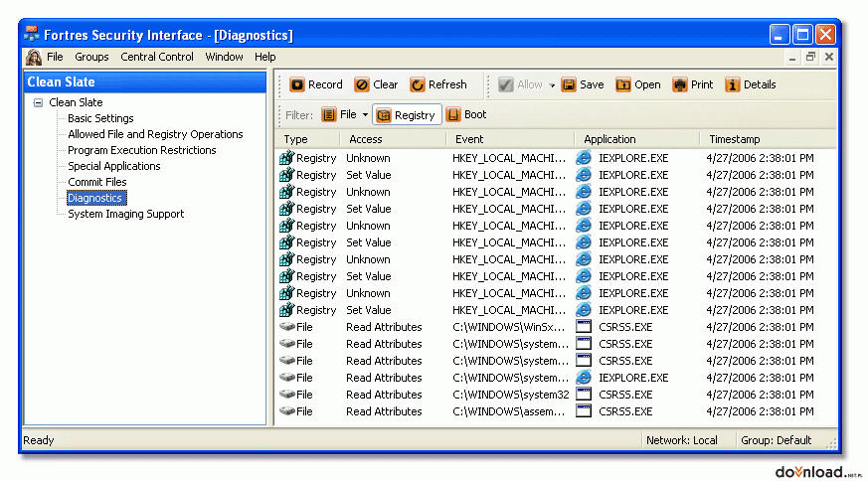The image size is (868, 481).
Task: Click the C:\WINDOWS\assem... event cell
Action: point(508,411)
